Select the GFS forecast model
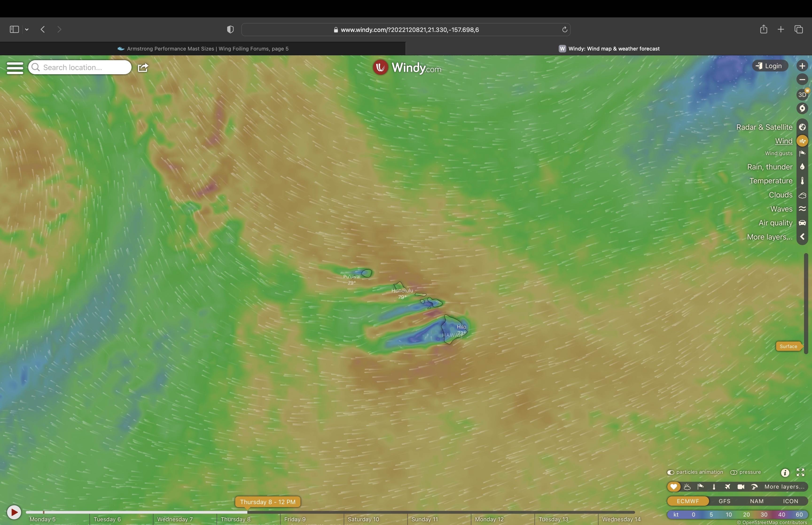Viewport: 812px width, 525px height. [x=724, y=501]
